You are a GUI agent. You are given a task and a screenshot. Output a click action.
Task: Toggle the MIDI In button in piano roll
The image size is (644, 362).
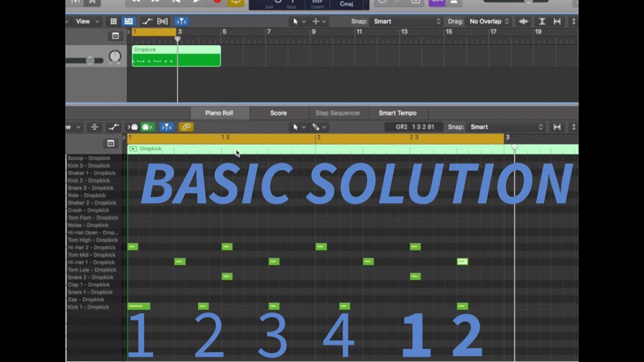(x=133, y=127)
